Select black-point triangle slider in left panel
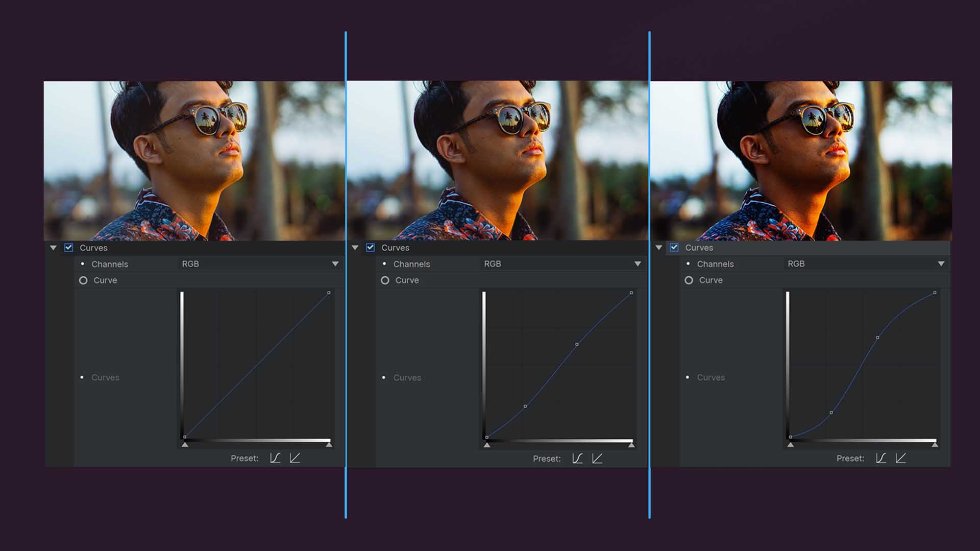 tap(185, 445)
